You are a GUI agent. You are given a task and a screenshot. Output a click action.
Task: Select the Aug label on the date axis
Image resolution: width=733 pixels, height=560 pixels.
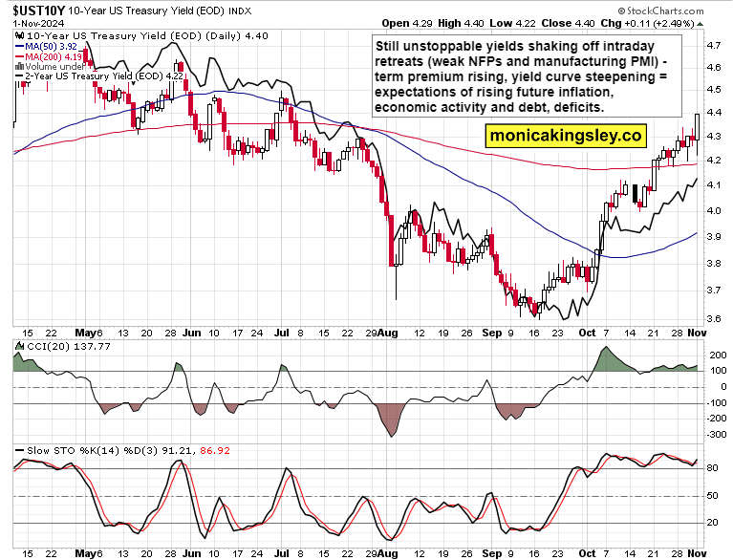[387, 335]
